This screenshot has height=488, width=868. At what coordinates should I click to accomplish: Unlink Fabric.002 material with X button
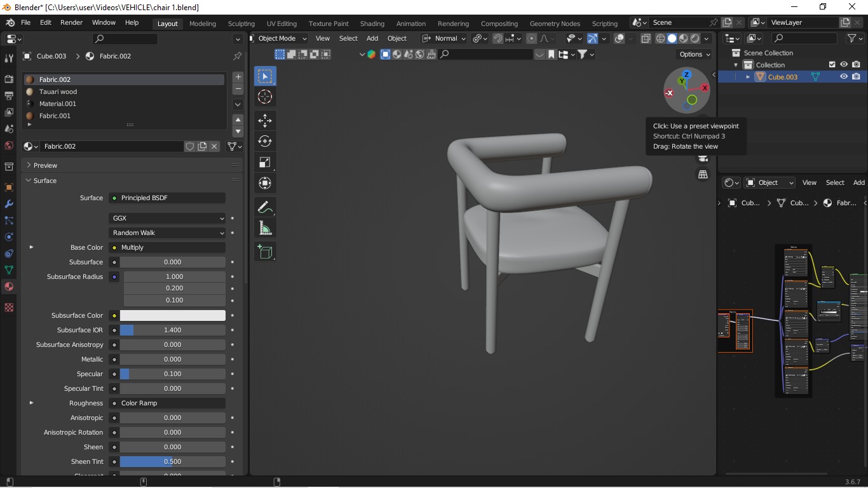click(x=214, y=146)
